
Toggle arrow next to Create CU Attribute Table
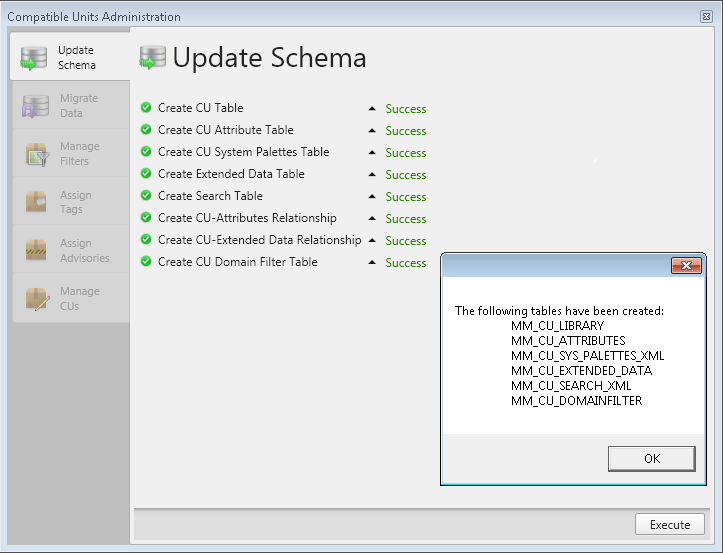373,131
